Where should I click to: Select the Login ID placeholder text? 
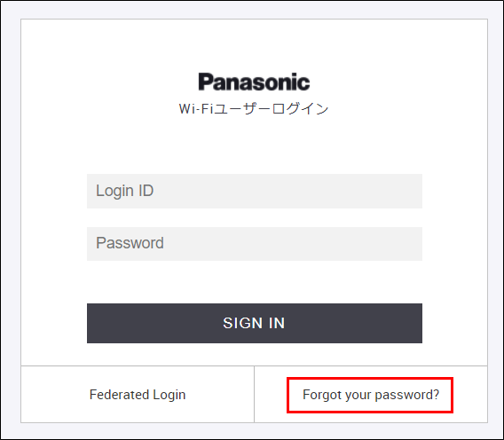pyautogui.click(x=125, y=191)
